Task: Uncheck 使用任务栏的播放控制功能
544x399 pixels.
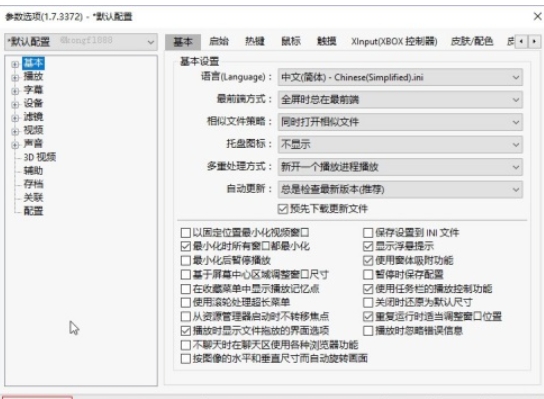Action: [x=368, y=289]
